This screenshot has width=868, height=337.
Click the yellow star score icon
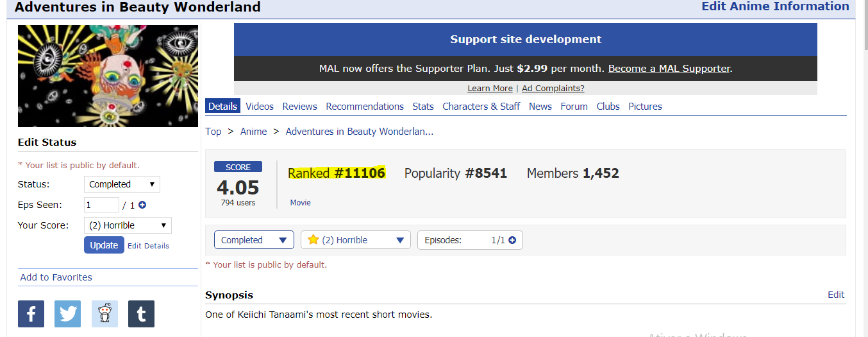tap(313, 240)
